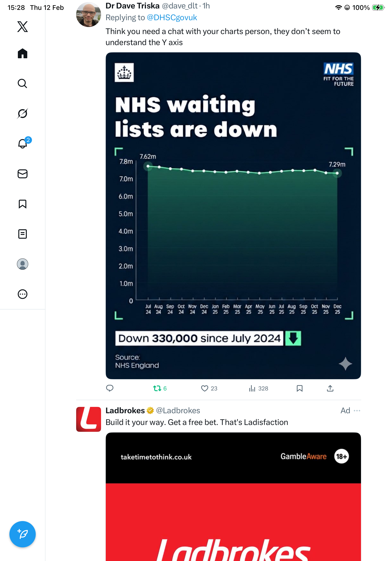Like the post with 23 likes

pos(204,388)
